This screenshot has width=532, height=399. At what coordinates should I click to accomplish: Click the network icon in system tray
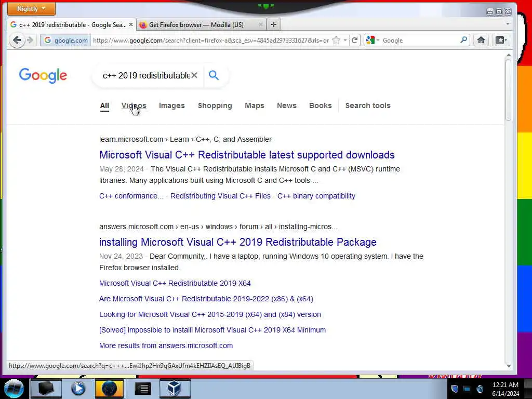click(467, 389)
